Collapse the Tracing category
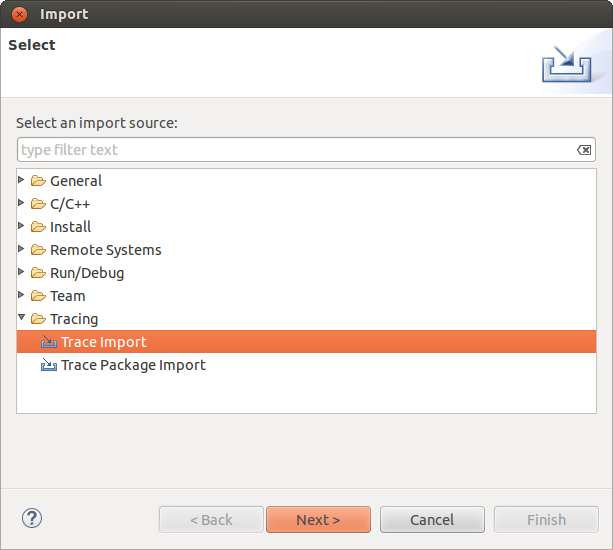The image size is (613, 550). point(22,318)
